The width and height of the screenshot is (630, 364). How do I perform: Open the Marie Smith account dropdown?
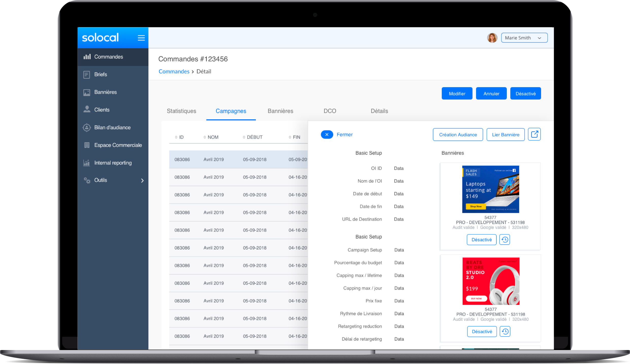pos(524,38)
